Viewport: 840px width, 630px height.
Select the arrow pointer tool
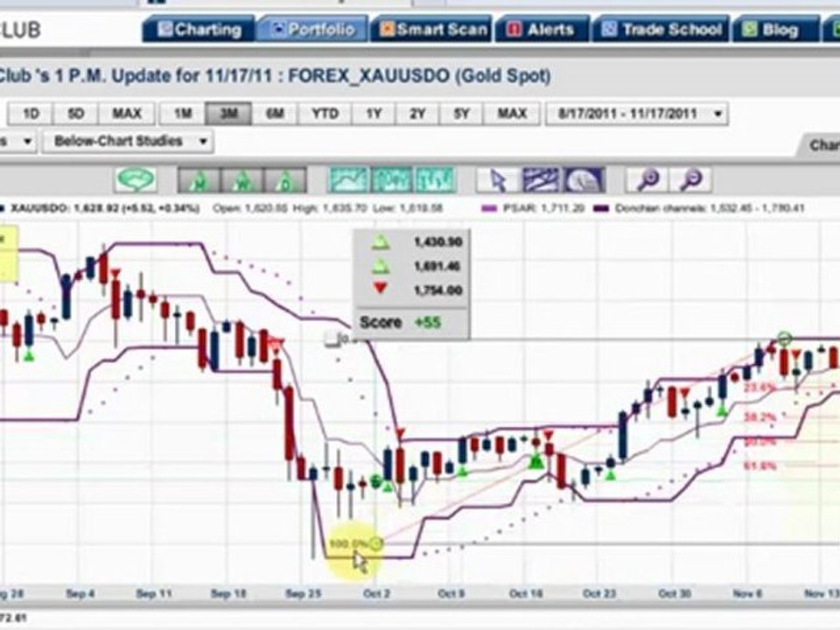click(498, 180)
